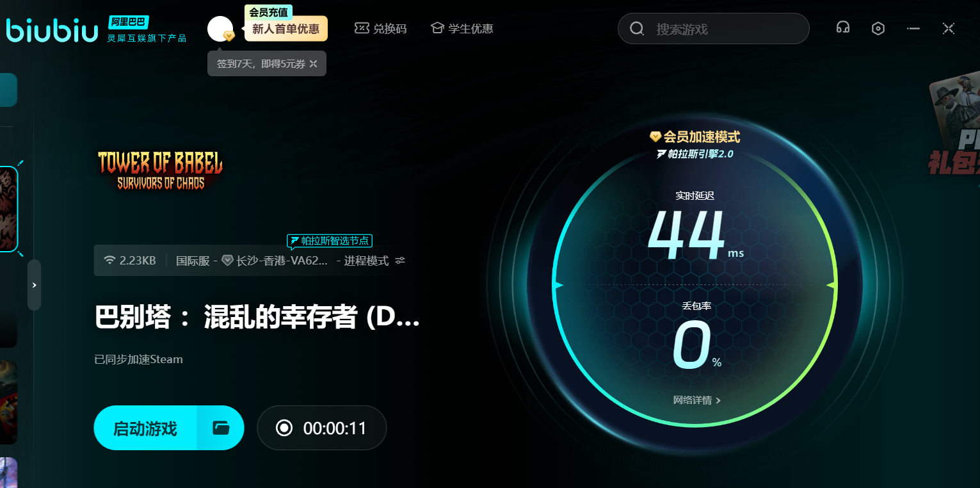Switch the 进程模式 acceleration mode
This screenshot has width=980, height=488.
pos(366,261)
